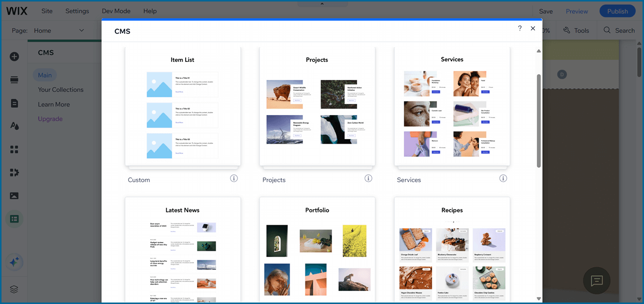Image resolution: width=644 pixels, height=304 pixels.
Task: Select the Item List preset card
Action: (183, 106)
